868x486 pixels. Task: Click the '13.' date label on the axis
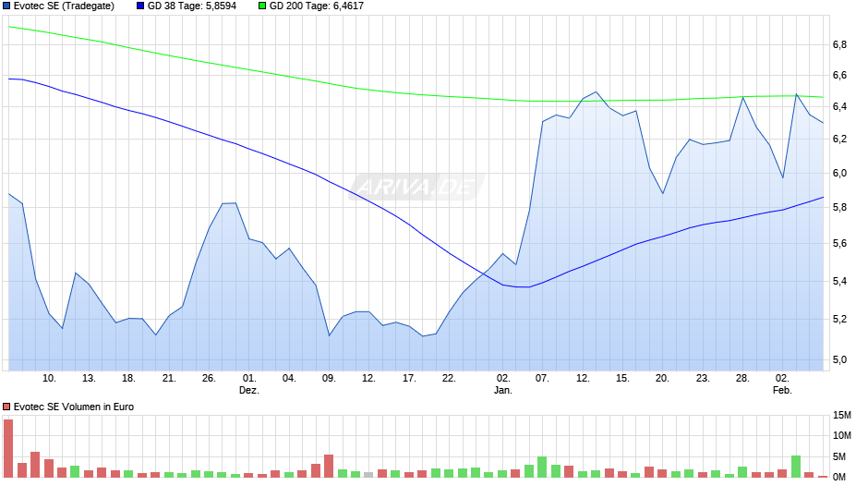pos(89,378)
